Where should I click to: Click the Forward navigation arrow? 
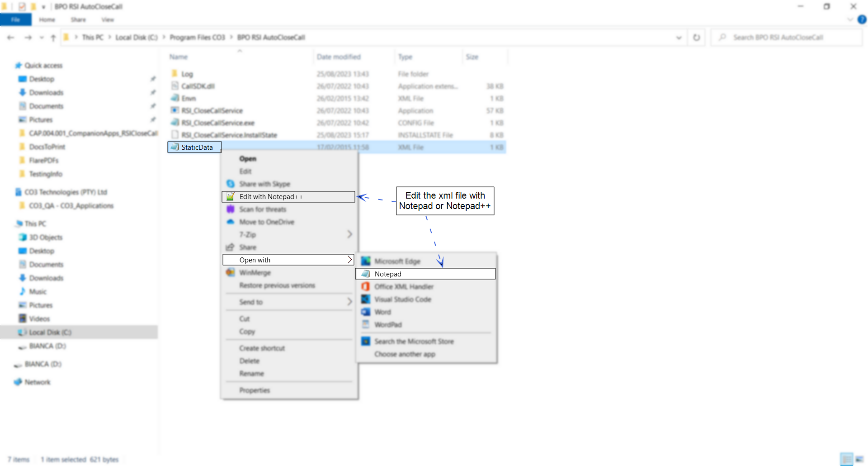(28, 38)
